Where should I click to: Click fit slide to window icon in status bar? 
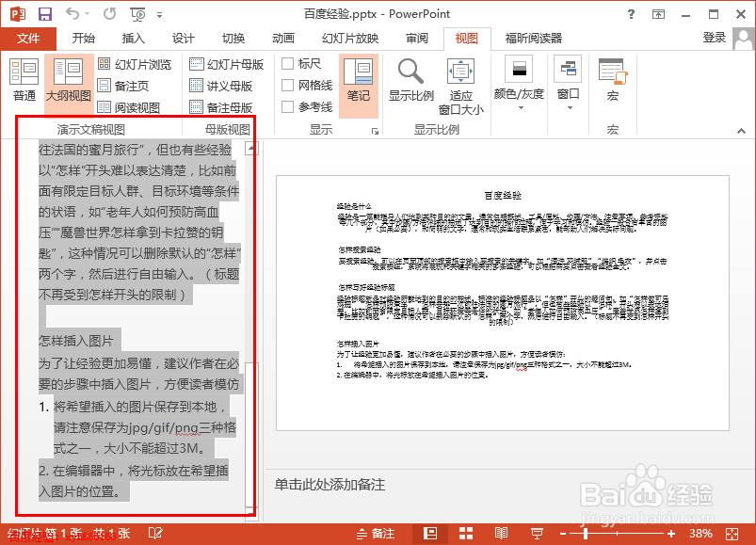732,534
